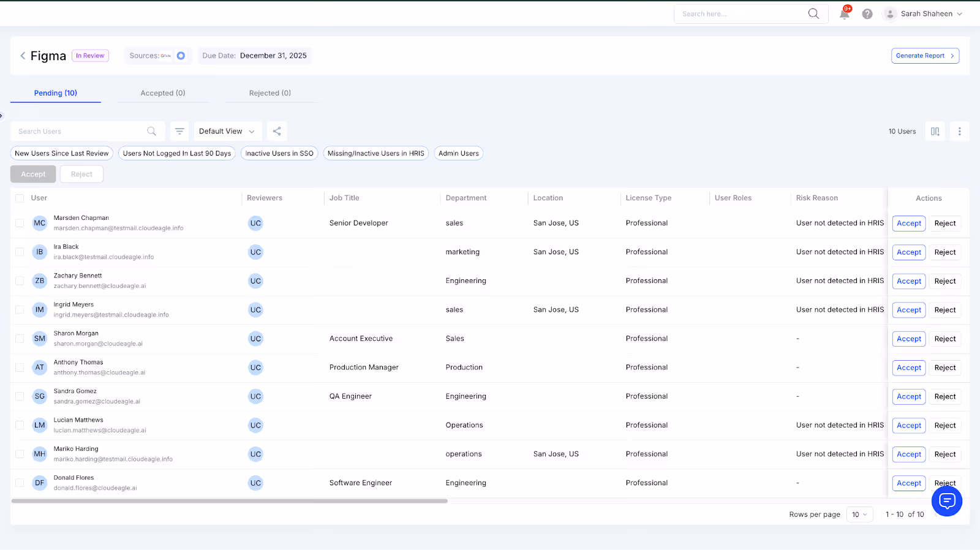Image resolution: width=980 pixels, height=550 pixels.
Task: Reject Ira Black's access
Action: pyautogui.click(x=945, y=252)
